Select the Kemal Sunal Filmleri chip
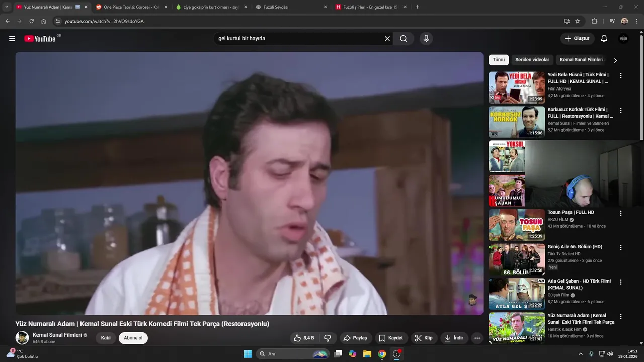This screenshot has height=362, width=644. coord(581,60)
